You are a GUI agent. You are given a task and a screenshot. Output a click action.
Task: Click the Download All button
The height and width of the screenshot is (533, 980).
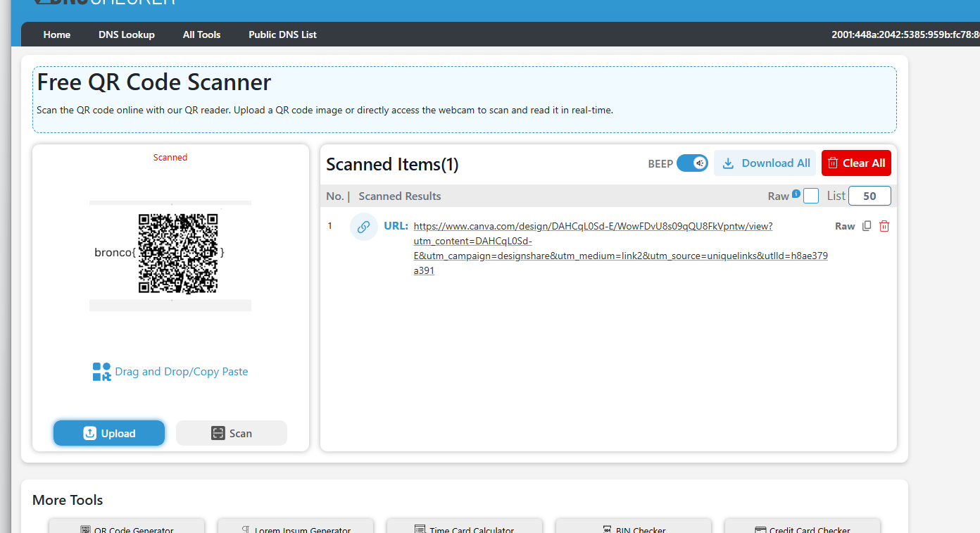[x=765, y=163]
